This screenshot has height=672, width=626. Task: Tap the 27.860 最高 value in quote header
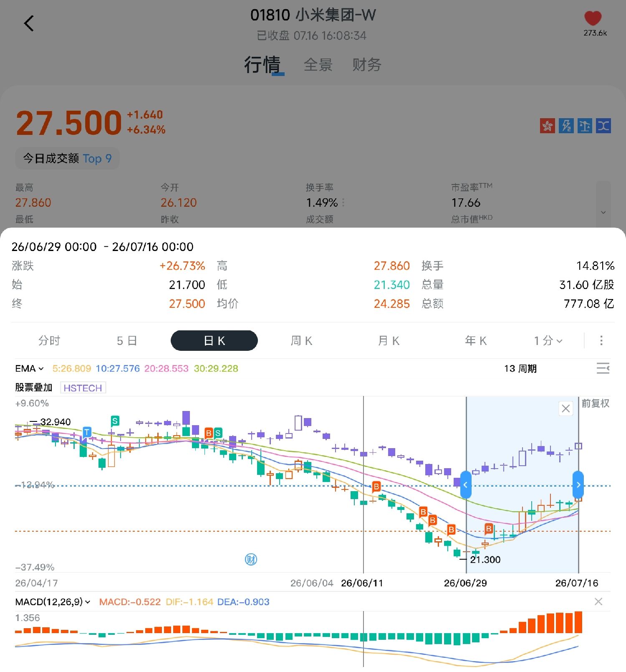click(33, 203)
